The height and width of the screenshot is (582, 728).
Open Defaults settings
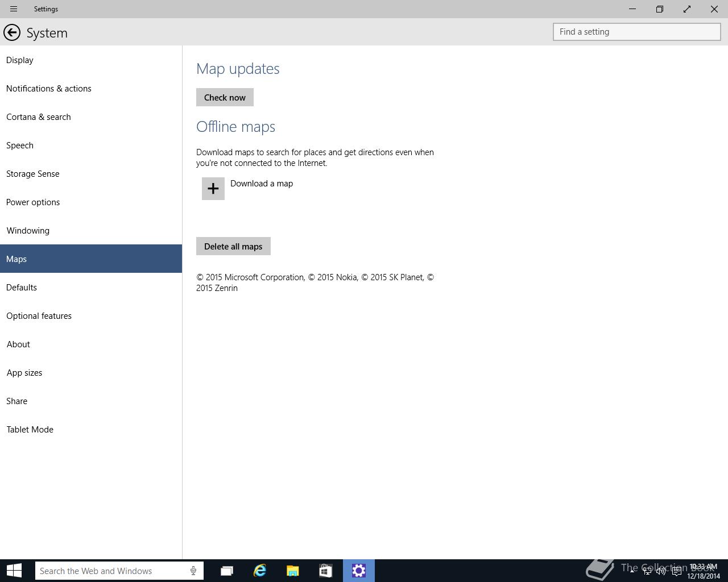(91, 287)
